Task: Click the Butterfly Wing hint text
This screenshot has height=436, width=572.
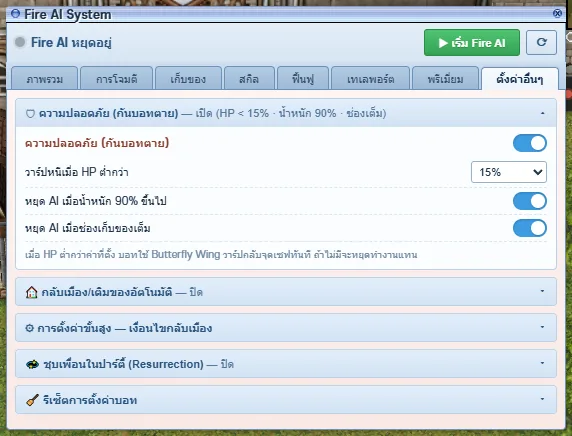Action: point(221,254)
